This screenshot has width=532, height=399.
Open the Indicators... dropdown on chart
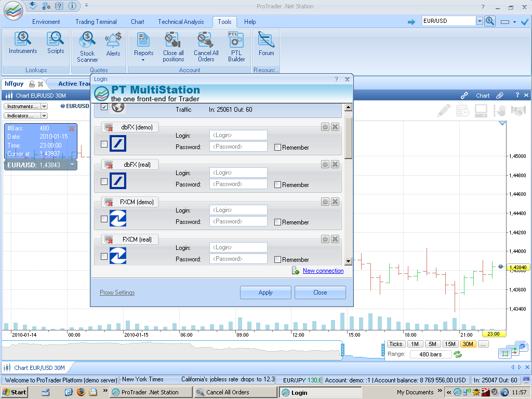44,116
